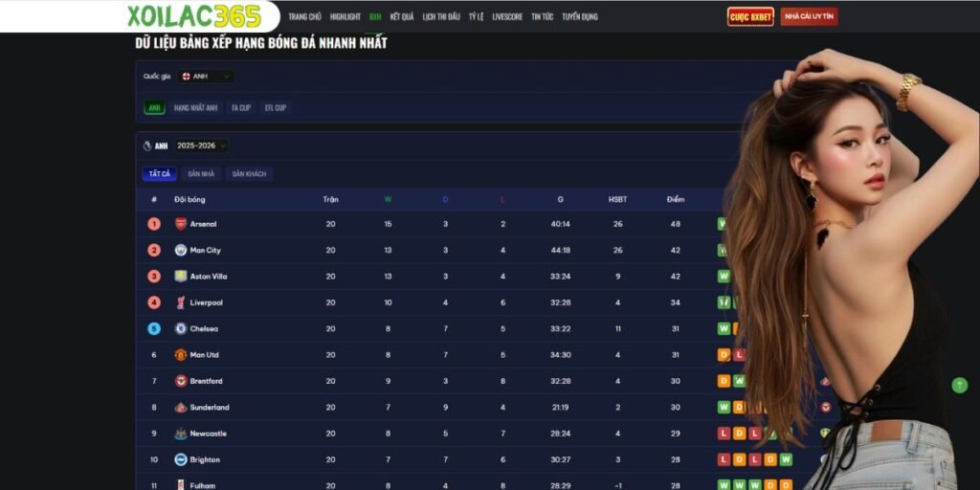Click the NHÀ CÁI UY TÍN button

(809, 17)
